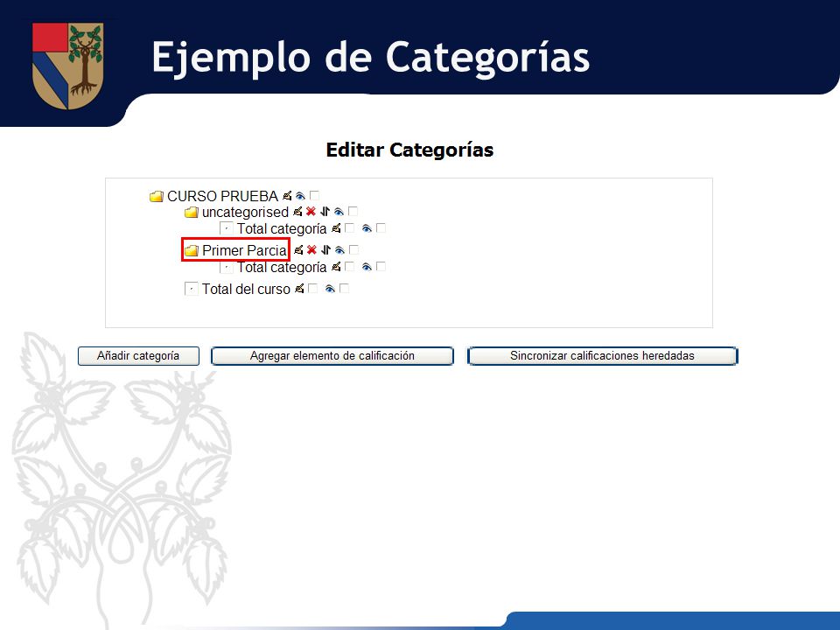
Task: Click the Añadir categoría button
Action: point(138,356)
